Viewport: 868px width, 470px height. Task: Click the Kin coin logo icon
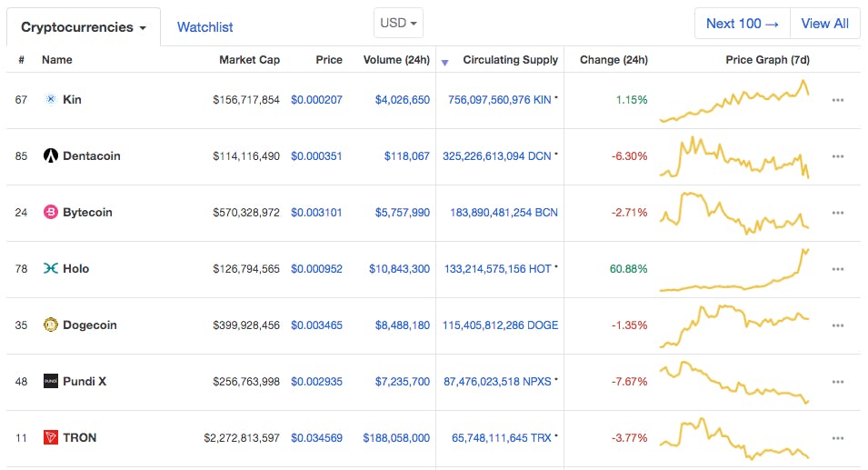pyautogui.click(x=51, y=99)
